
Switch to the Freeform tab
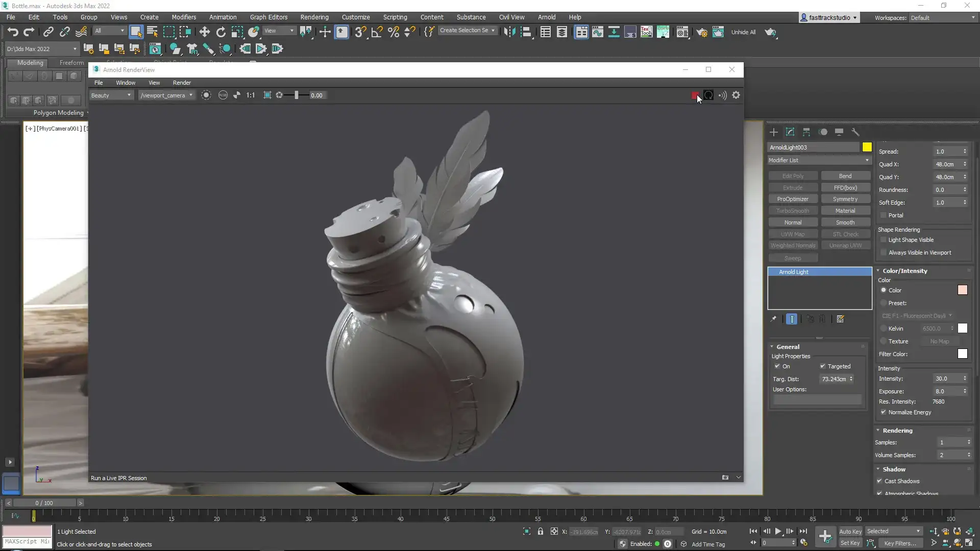pyautogui.click(x=71, y=63)
